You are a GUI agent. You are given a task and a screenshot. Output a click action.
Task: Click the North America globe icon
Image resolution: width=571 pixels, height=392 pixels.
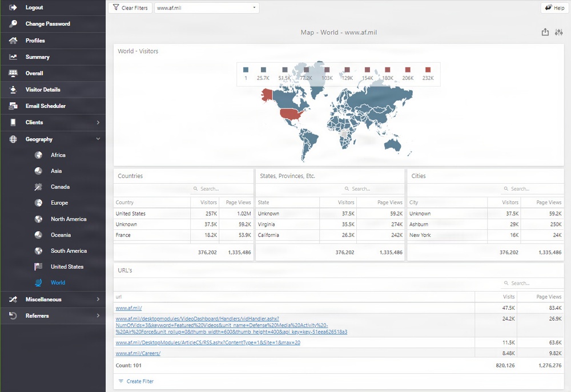38,219
